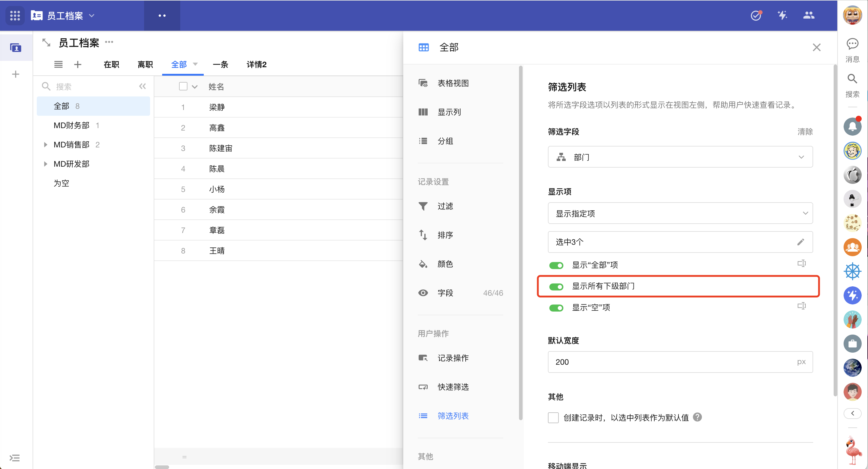Open 颜色 settings item
868x469 pixels.
click(x=460, y=264)
